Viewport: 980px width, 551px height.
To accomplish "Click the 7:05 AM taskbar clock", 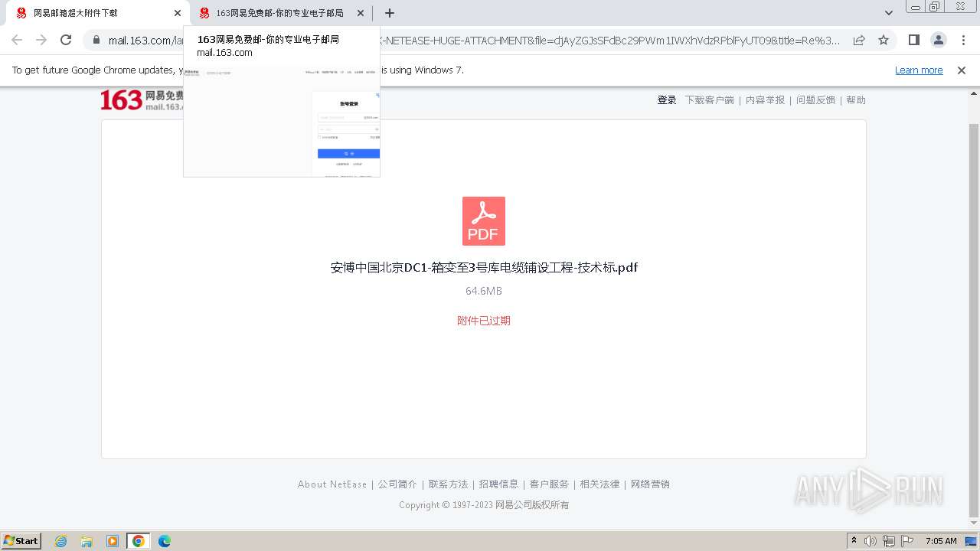I will 941,541.
